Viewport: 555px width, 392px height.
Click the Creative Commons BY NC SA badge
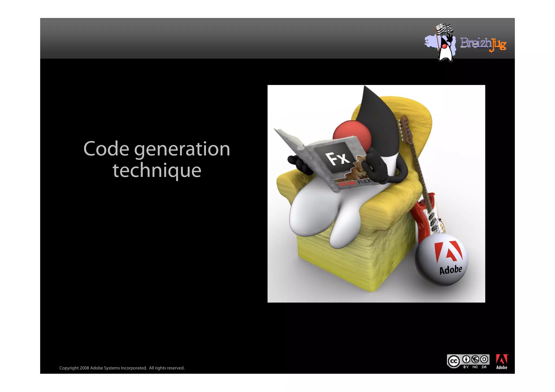pyautogui.click(x=468, y=361)
